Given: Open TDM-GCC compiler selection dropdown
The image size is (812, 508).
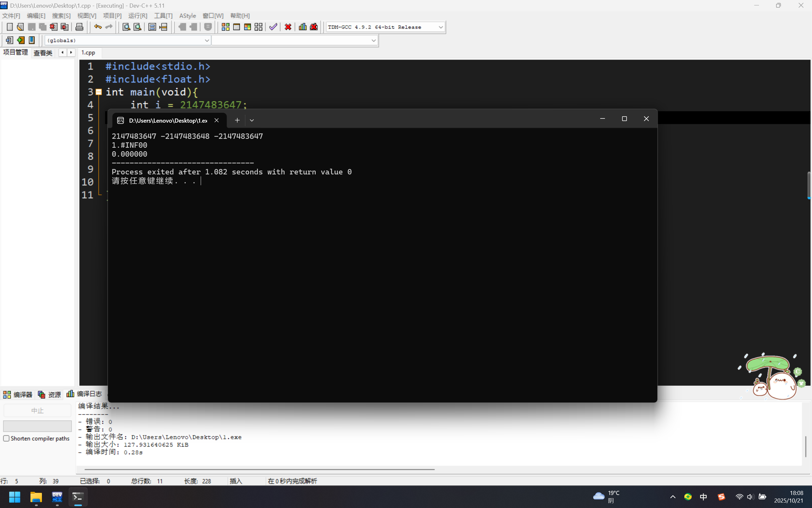Looking at the screenshot, I should tap(440, 27).
